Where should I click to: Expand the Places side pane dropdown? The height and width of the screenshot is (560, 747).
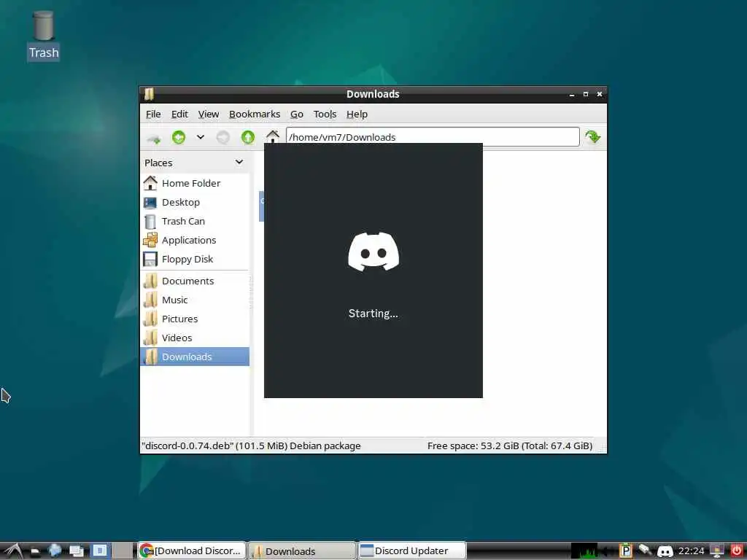pos(239,163)
